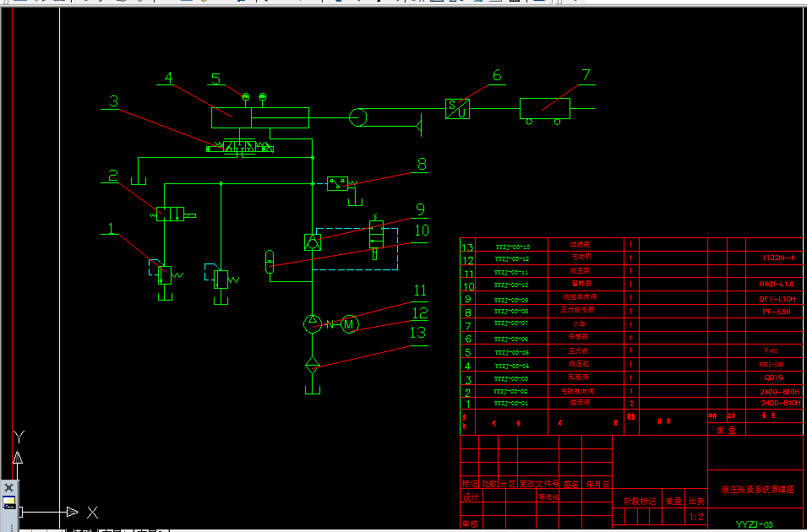Select the 标准化 title block cell

tap(548, 497)
